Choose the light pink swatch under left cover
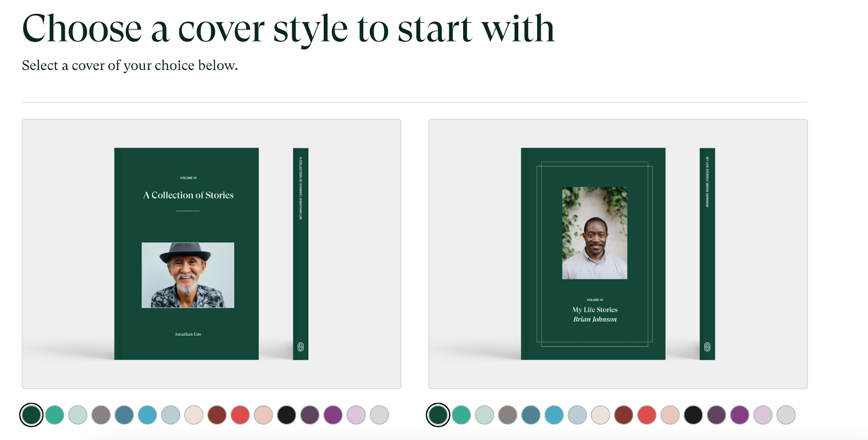 tap(264, 415)
